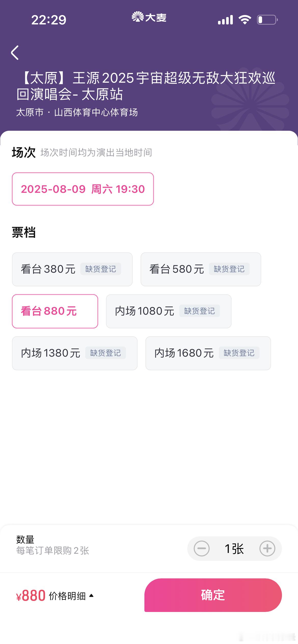Increase ticket quantity with plus icon

[267, 548]
